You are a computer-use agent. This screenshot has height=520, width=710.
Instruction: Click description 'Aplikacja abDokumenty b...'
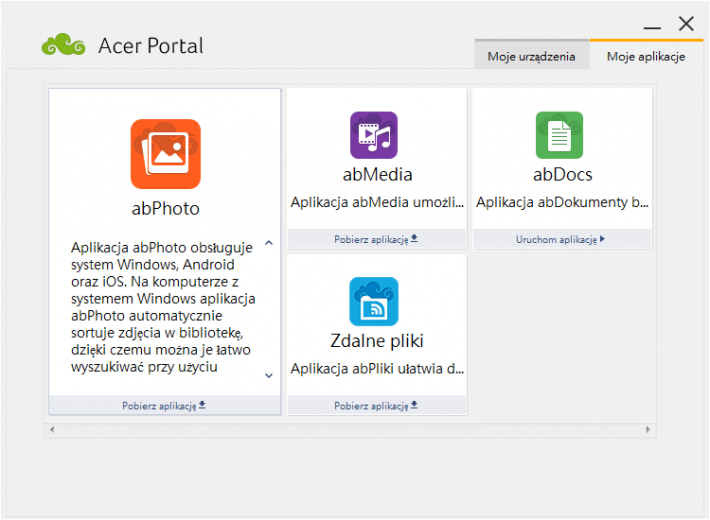pos(562,202)
